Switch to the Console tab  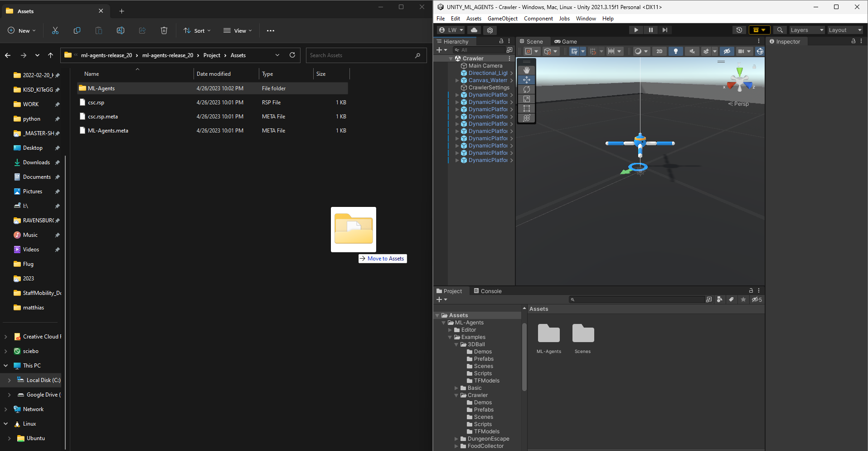[x=487, y=291]
